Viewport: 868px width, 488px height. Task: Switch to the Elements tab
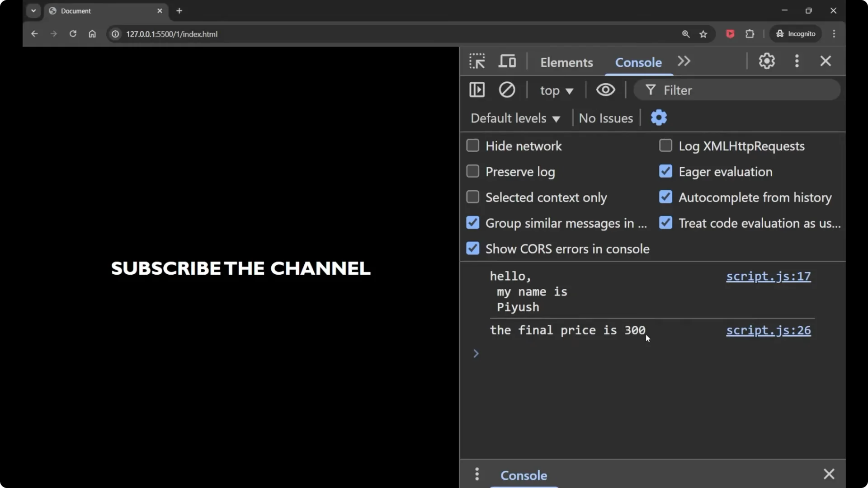[x=566, y=62]
